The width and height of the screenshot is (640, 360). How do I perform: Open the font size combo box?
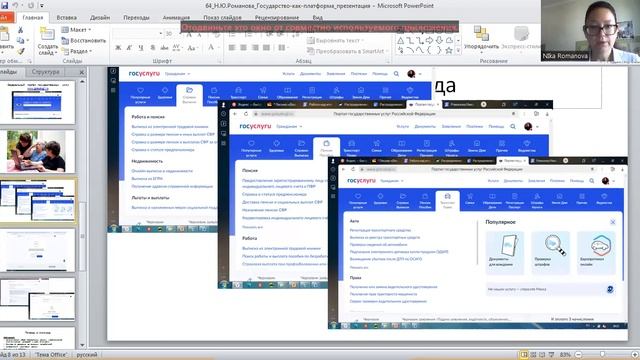(x=172, y=33)
